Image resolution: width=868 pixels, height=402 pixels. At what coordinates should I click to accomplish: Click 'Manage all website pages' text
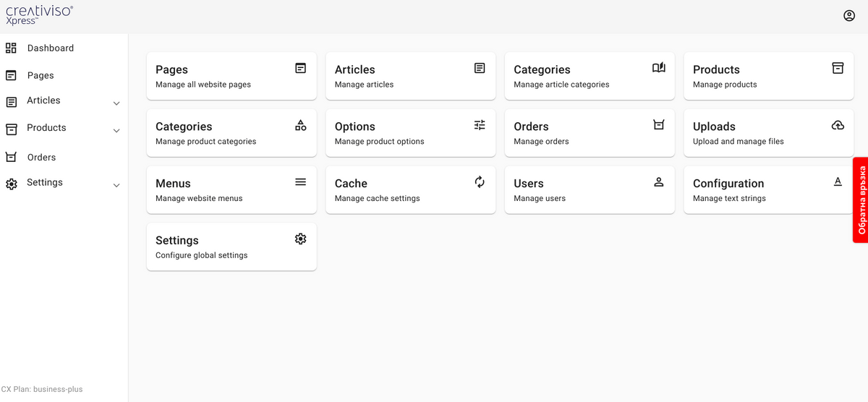coord(203,85)
